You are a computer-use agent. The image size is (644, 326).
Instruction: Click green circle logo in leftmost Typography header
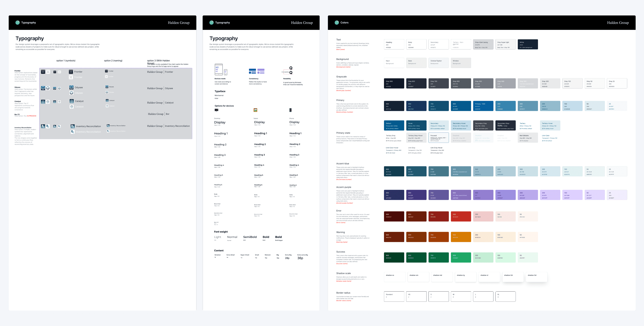(18, 23)
